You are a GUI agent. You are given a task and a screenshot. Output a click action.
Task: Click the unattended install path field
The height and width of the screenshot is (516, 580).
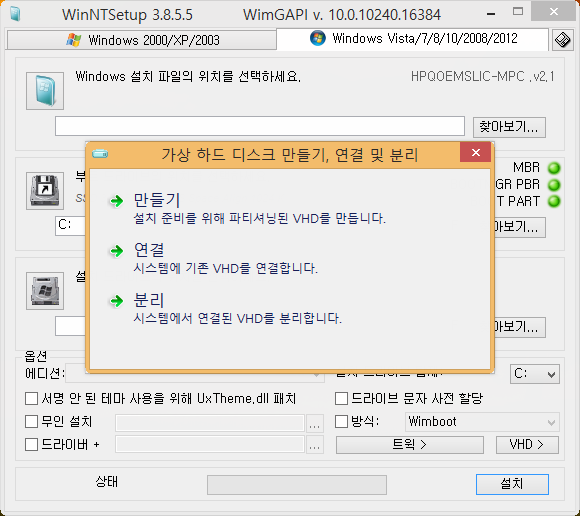tap(210, 423)
